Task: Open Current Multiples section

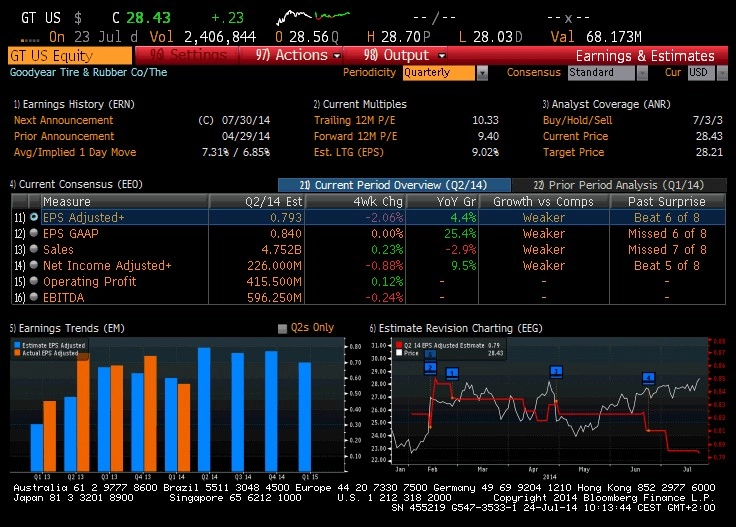Action: [360, 104]
